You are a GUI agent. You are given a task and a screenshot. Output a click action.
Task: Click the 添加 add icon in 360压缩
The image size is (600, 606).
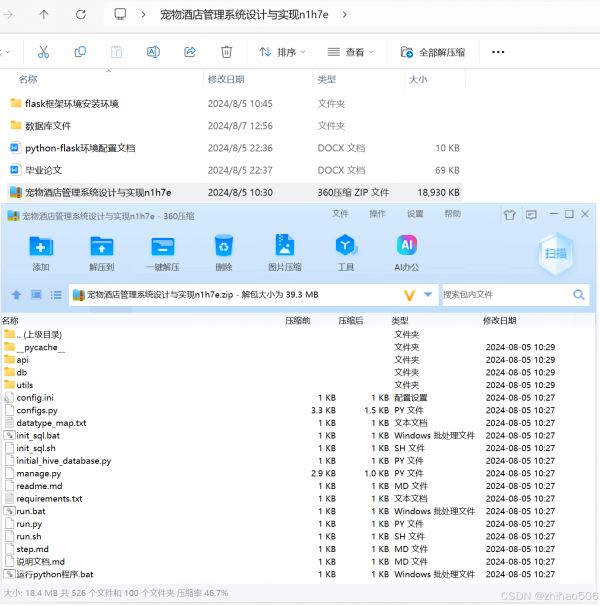click(x=41, y=253)
